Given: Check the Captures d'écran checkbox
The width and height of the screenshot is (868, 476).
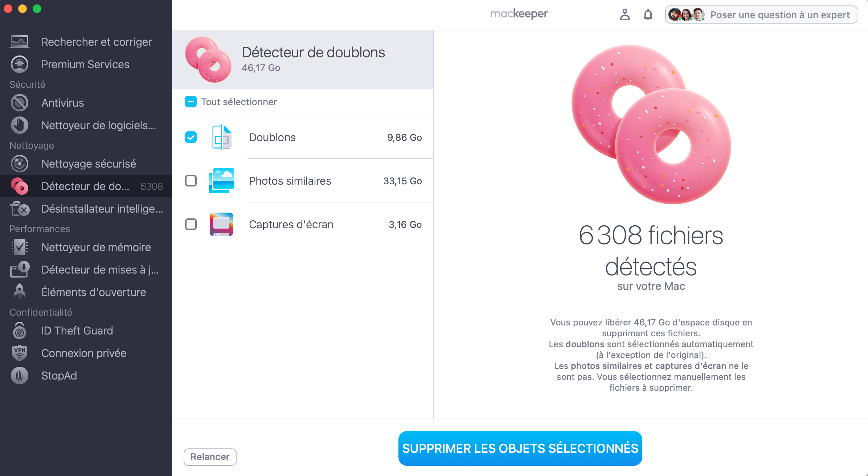Looking at the screenshot, I should [191, 224].
